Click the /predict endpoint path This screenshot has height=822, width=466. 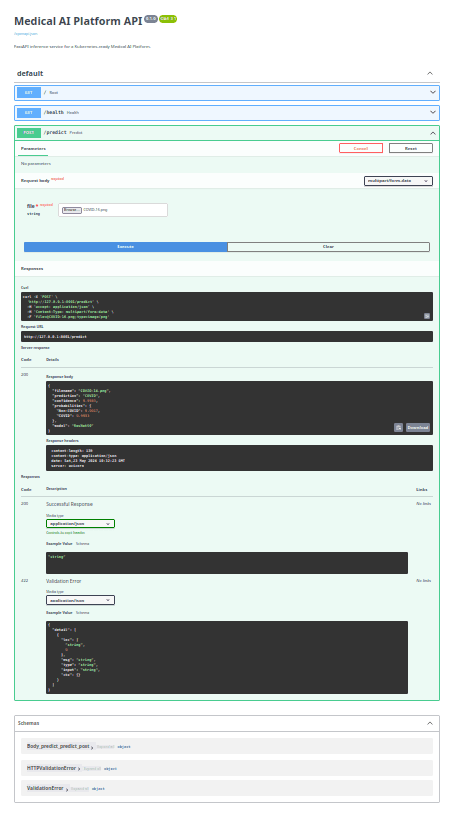[x=55, y=133]
